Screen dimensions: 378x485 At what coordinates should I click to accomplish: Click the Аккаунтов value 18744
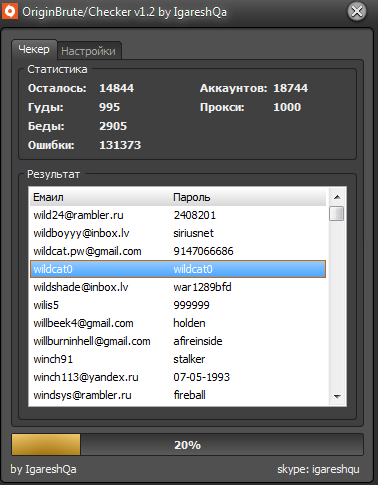click(291, 88)
